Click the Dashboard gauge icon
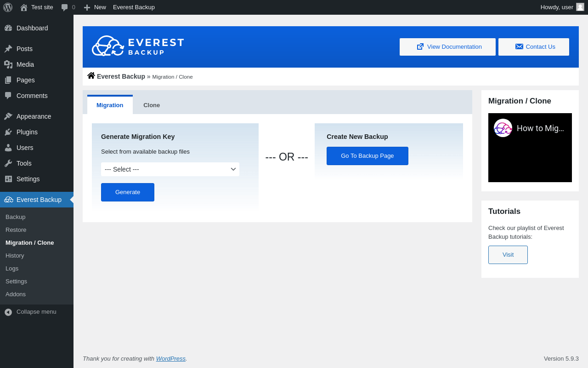Screen dimensions: 588x368 pyautogui.click(x=8, y=28)
